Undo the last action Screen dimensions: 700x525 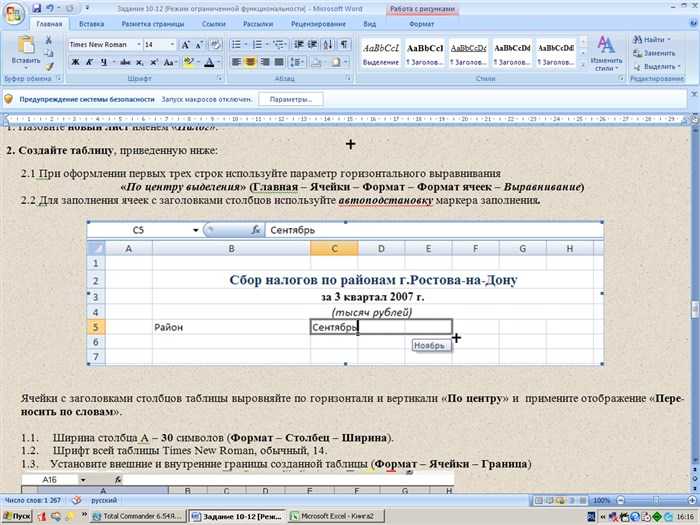[x=50, y=8]
